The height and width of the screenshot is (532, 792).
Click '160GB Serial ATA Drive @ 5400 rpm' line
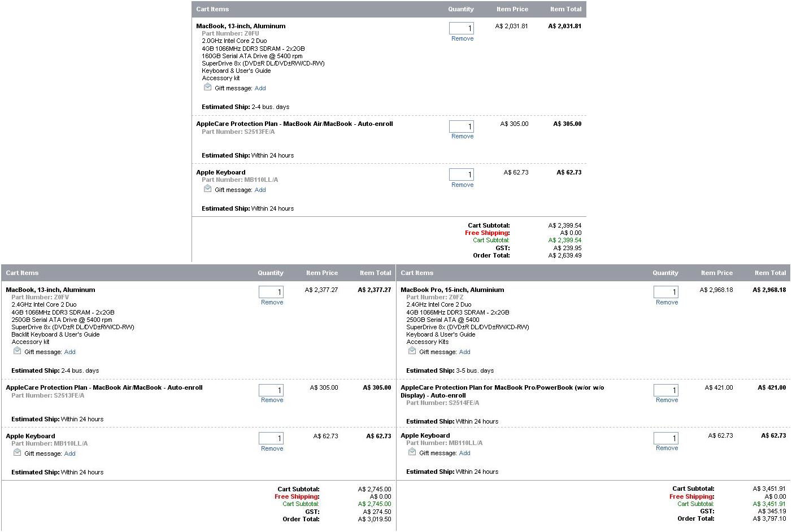pos(252,56)
